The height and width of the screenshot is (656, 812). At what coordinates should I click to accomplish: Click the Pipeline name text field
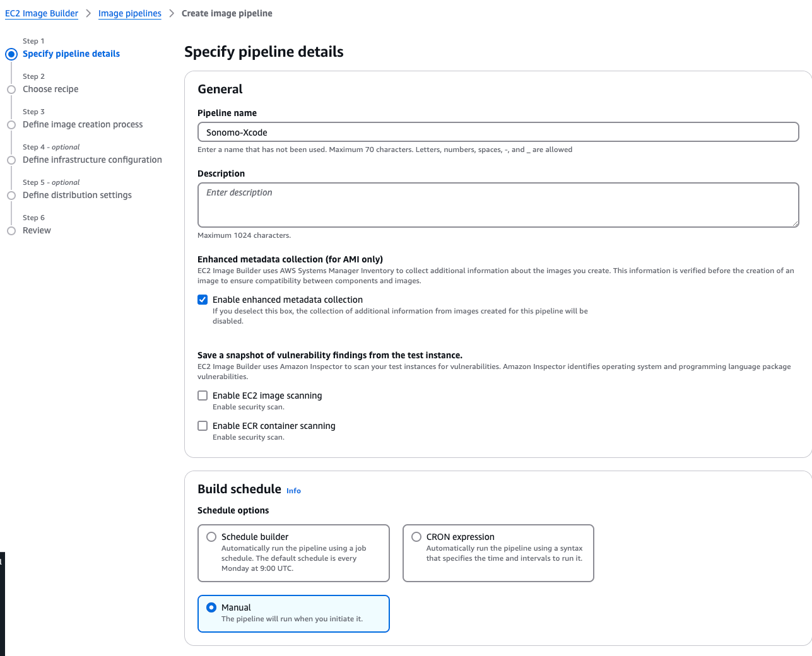pos(498,132)
